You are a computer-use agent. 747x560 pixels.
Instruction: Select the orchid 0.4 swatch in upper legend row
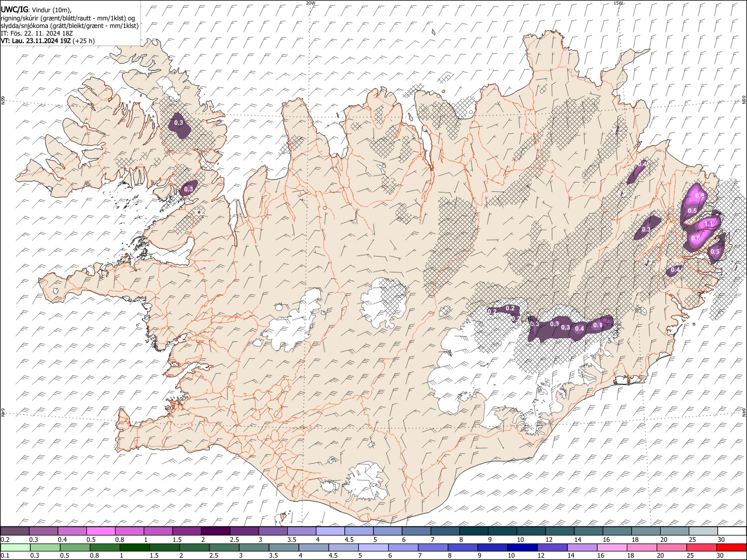pos(72,531)
